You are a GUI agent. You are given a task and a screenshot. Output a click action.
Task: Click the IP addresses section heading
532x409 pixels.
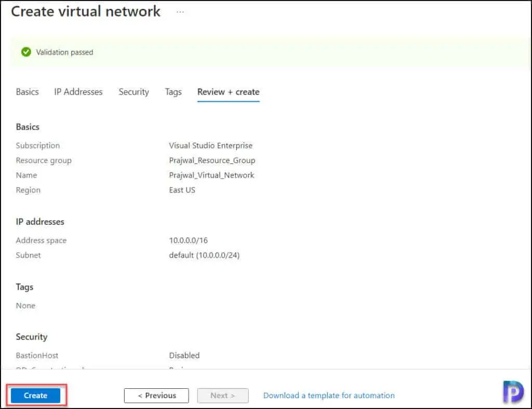click(40, 222)
